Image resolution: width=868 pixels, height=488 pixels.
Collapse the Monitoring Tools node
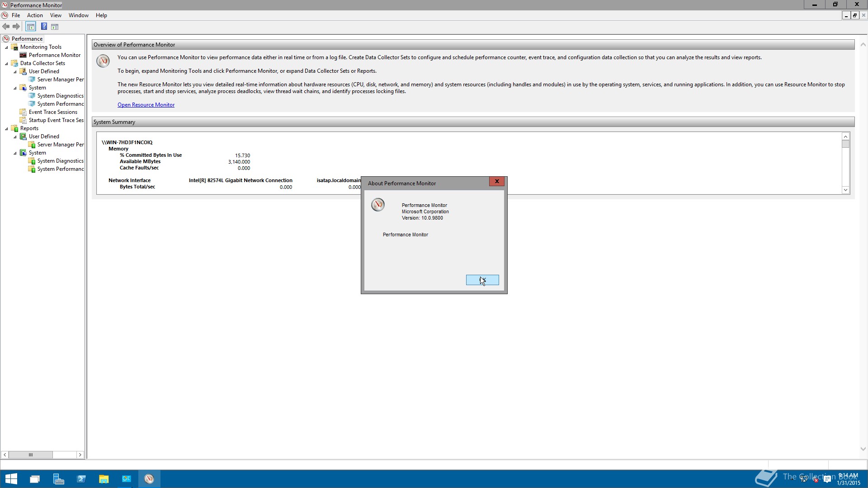6,47
